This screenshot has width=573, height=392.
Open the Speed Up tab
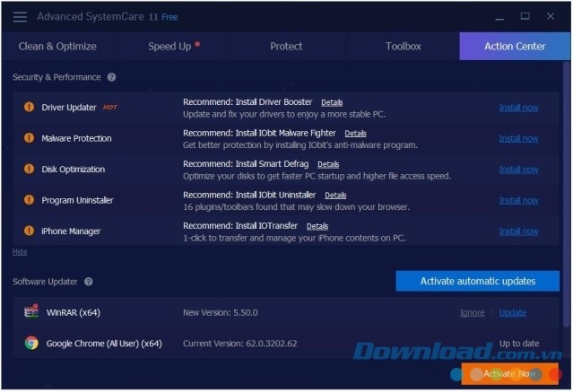coord(169,46)
